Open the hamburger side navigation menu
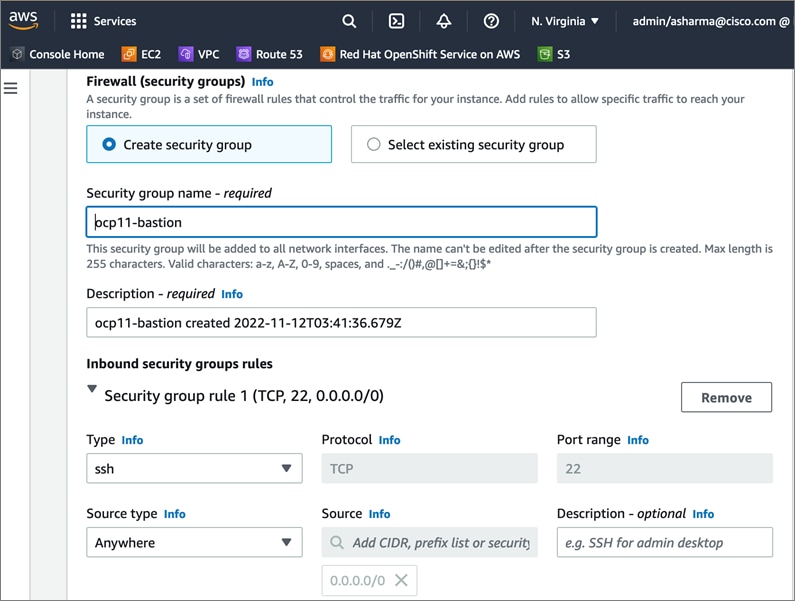 pyautogui.click(x=11, y=89)
